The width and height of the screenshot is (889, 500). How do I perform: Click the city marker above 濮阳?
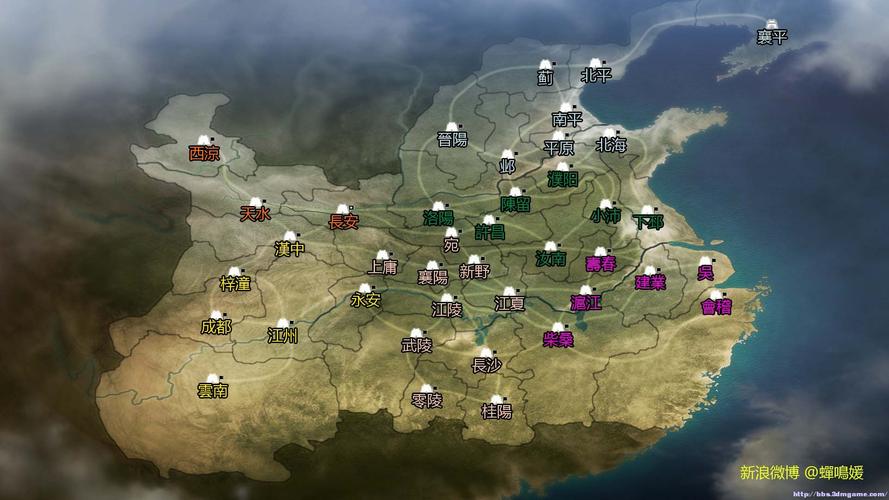[x=562, y=167]
